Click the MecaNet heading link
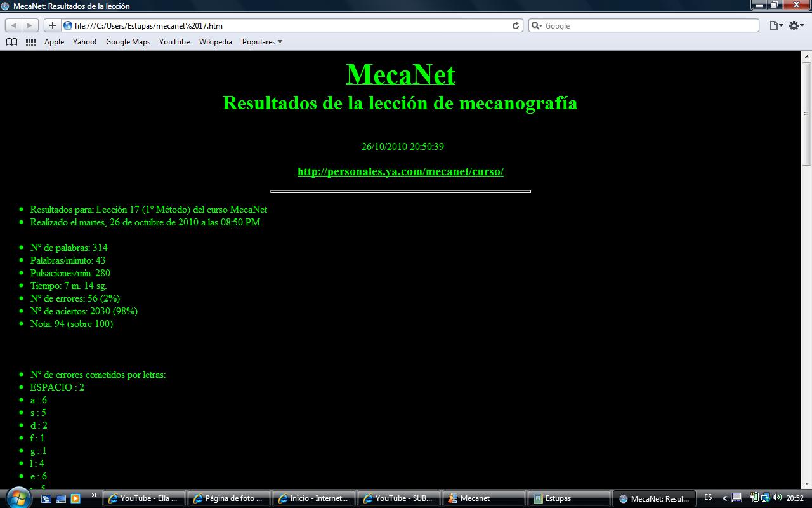This screenshot has width=812, height=508. pos(400,74)
